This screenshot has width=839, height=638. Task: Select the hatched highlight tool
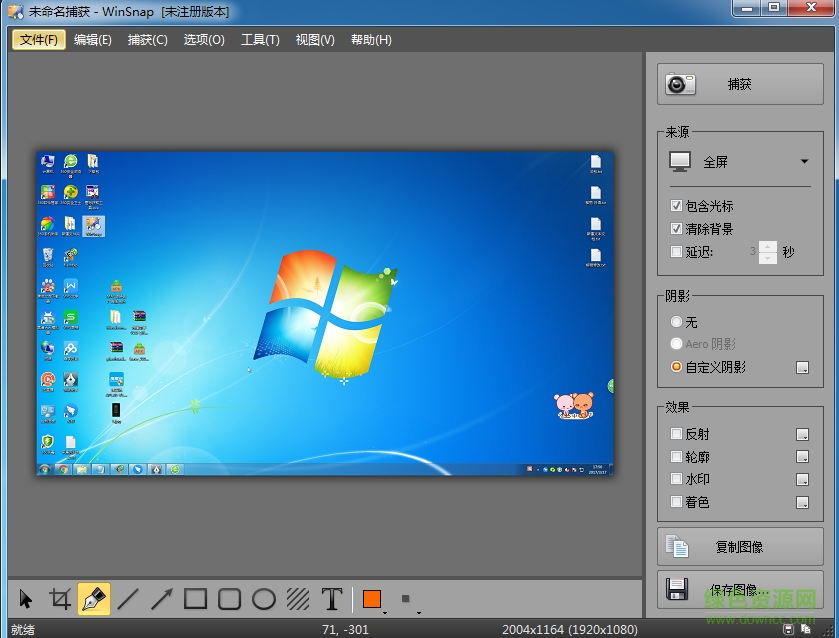pyautogui.click(x=298, y=599)
